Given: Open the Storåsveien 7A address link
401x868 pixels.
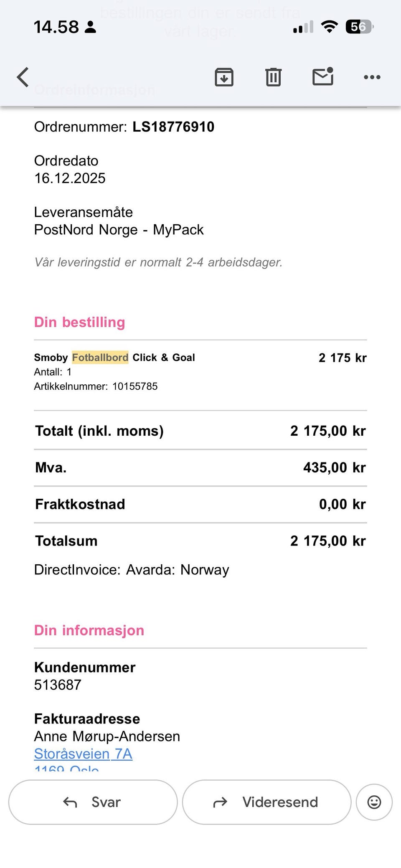Looking at the screenshot, I should click(83, 754).
